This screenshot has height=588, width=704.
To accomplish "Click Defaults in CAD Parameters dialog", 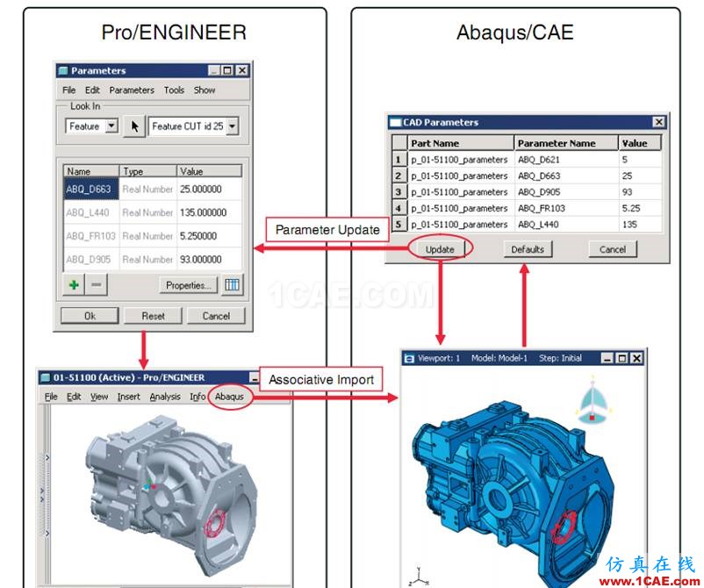I will pyautogui.click(x=528, y=249).
